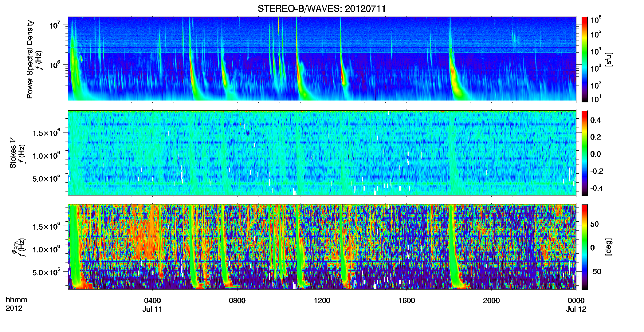
Task: Click the power spectral density color bar
Action: (585, 59)
